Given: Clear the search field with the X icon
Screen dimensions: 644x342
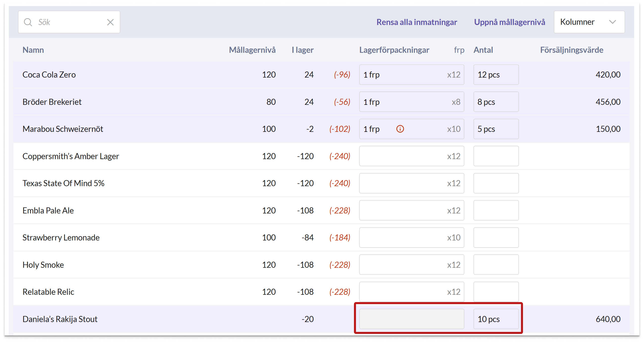Looking at the screenshot, I should pyautogui.click(x=110, y=22).
